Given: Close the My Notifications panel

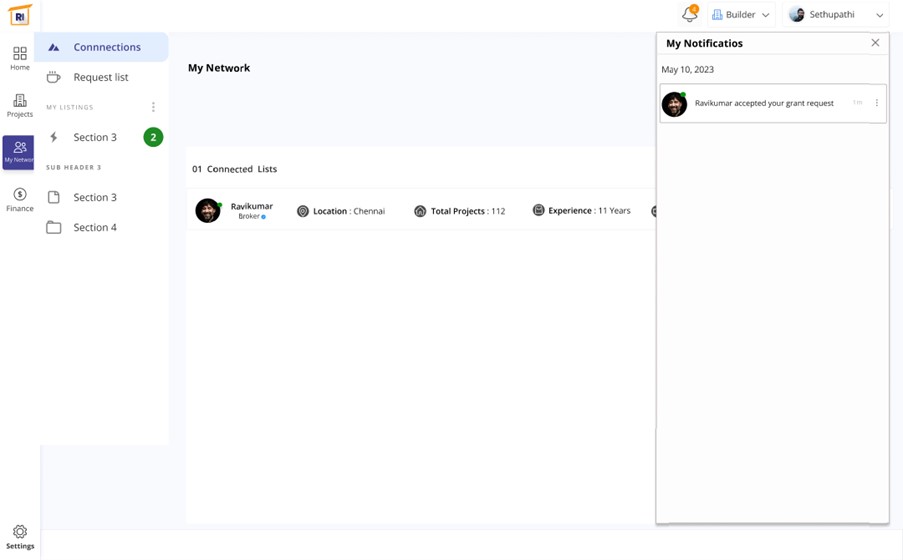Looking at the screenshot, I should tap(875, 43).
